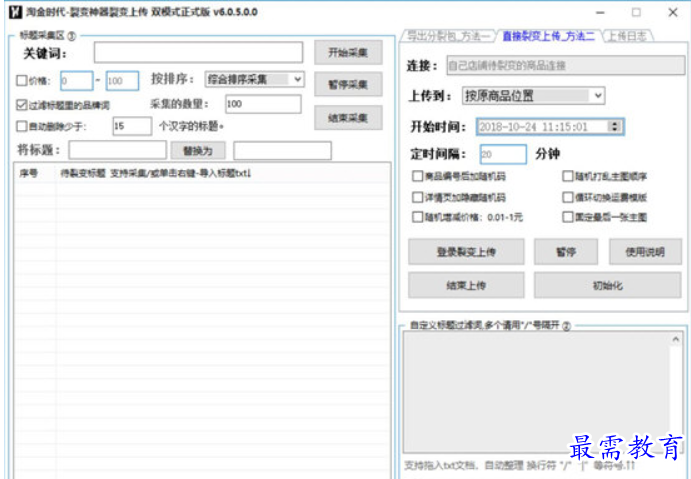Screen dimensions: 691x479
Task: Enable the 价格 price filter checkbox
Action: 22,81
